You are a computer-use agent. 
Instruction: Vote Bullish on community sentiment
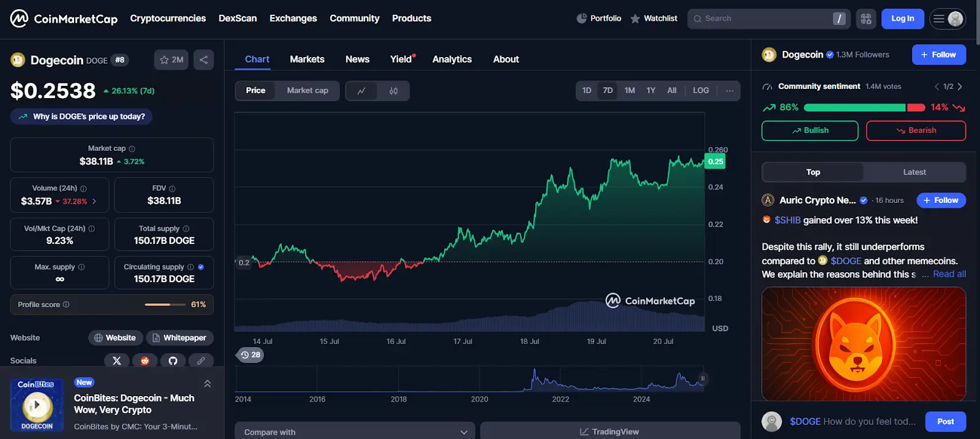coord(810,131)
